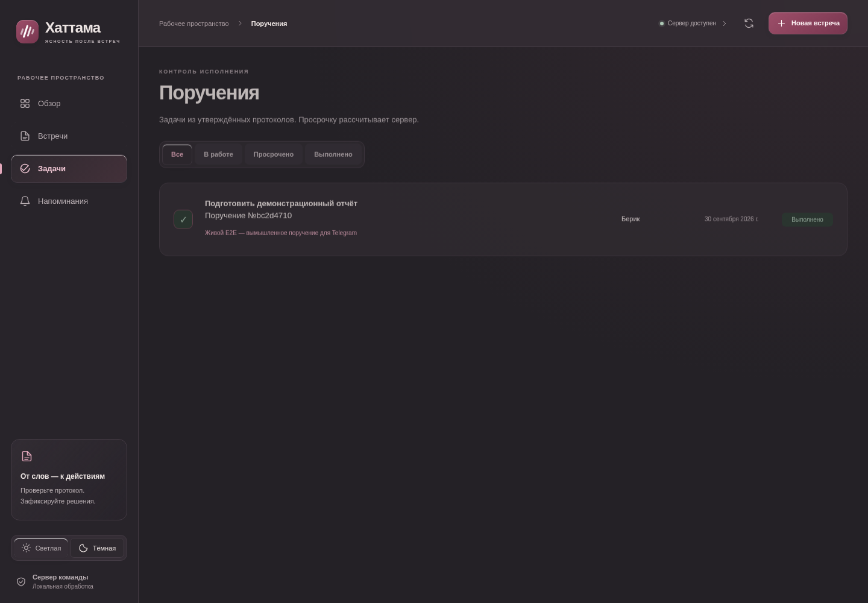Click the Выполнено status badge
The width and height of the screenshot is (868, 603).
pyautogui.click(x=807, y=219)
